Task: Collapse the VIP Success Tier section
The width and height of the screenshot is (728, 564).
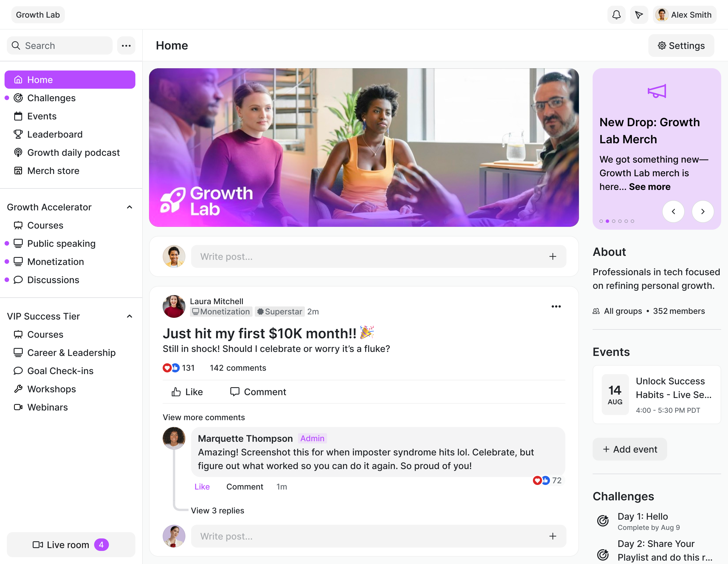Action: click(x=130, y=316)
